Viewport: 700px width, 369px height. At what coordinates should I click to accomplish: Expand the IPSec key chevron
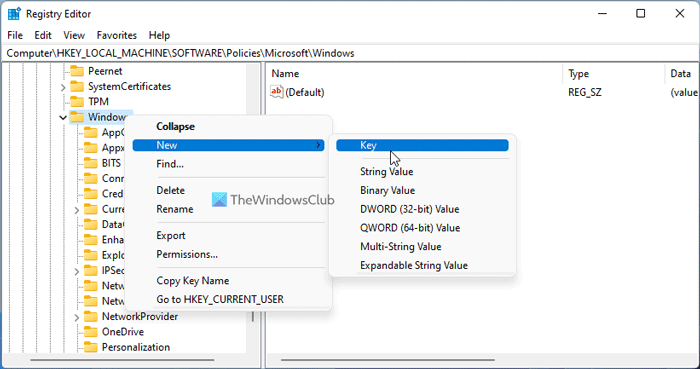(77, 270)
